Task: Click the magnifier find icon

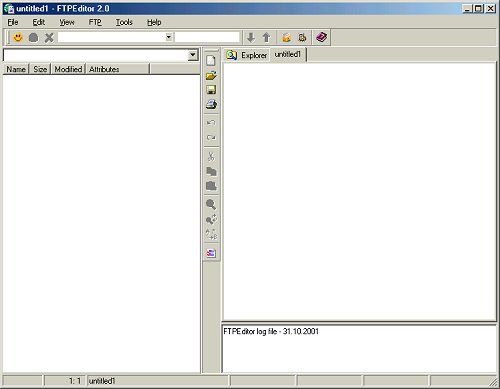Action: point(211,204)
